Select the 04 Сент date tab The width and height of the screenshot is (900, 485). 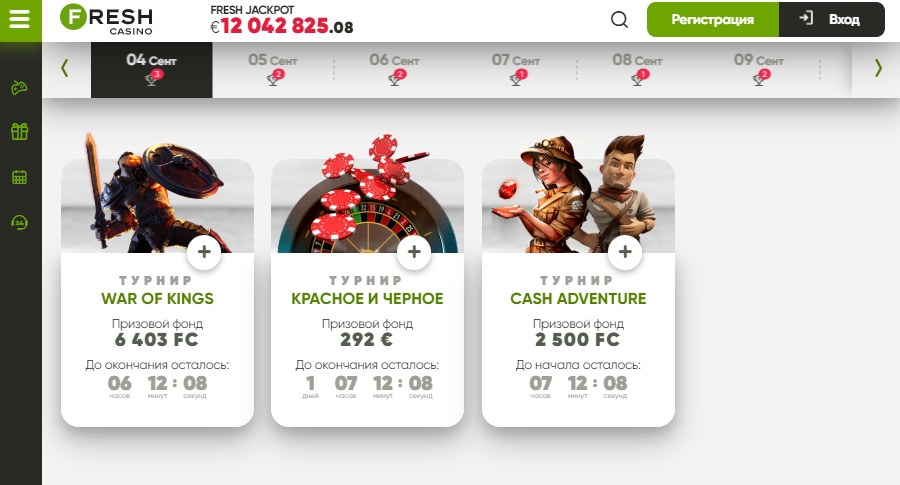(152, 69)
